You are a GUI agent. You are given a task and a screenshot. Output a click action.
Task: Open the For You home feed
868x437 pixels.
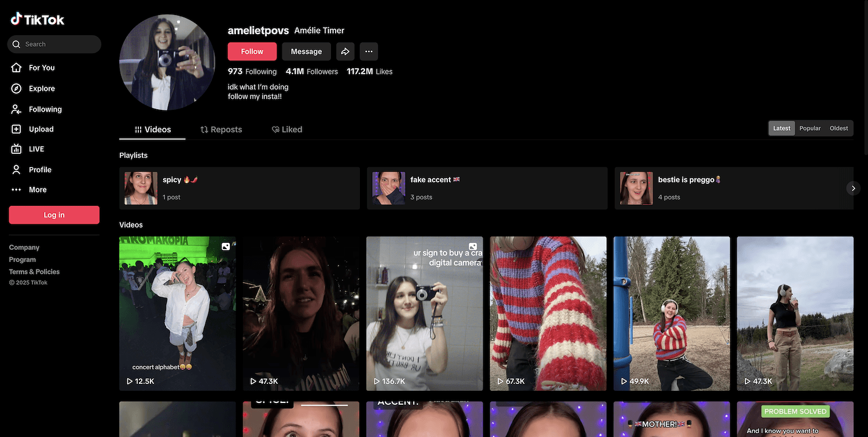41,68
